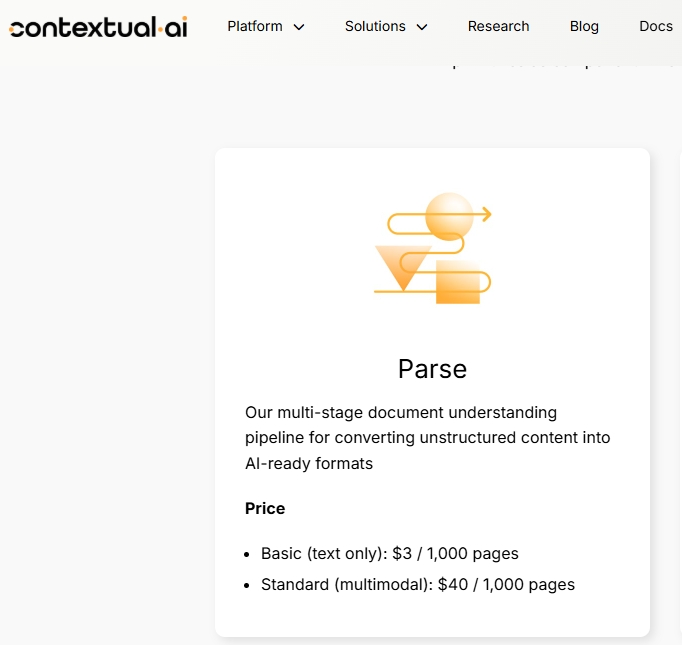Click the orange square in Parse graphic
682x645 pixels.
[458, 282]
